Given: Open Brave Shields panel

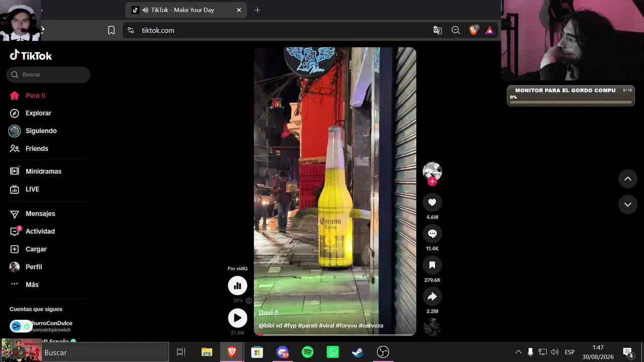Looking at the screenshot, I should (x=473, y=30).
